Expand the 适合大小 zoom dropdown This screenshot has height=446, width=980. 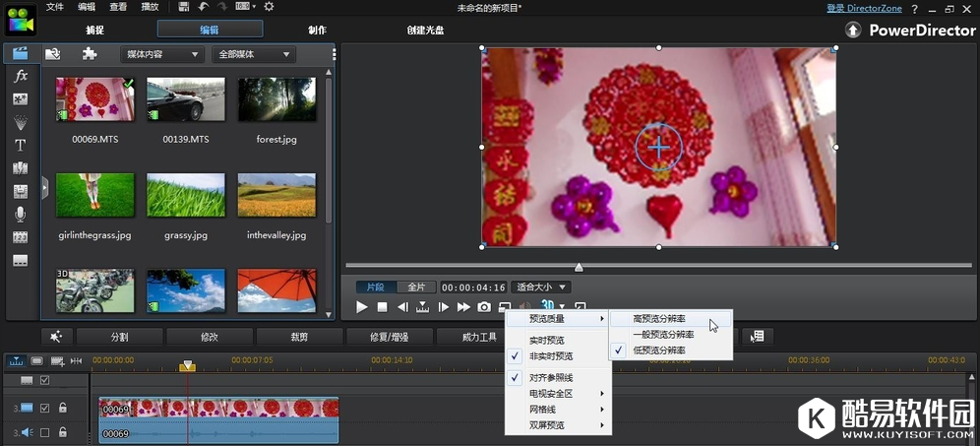pos(542,287)
